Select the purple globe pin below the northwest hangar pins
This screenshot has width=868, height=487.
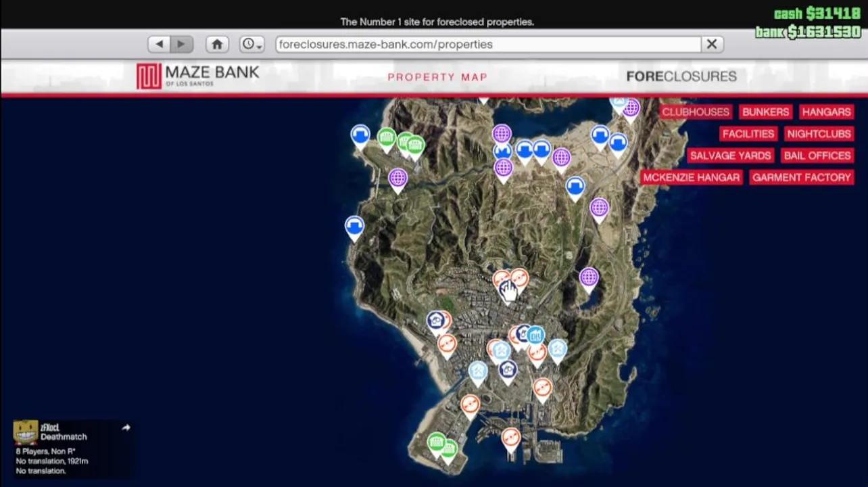(x=397, y=179)
